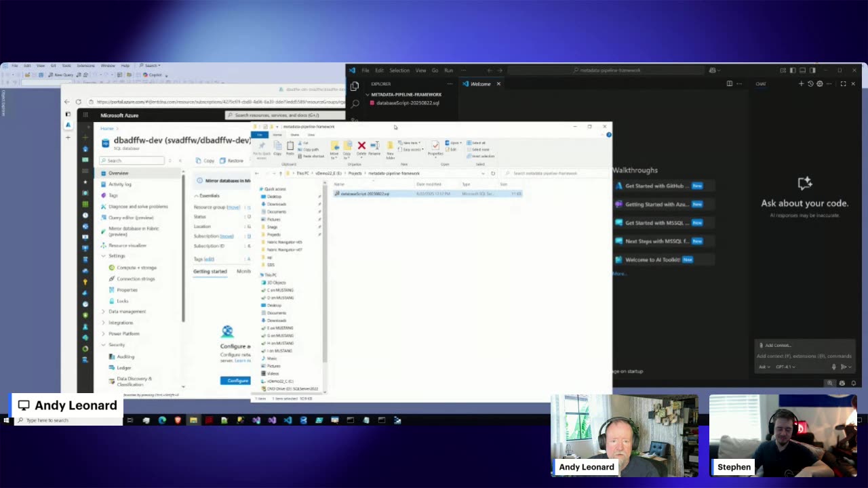Open File tab in File Explorer ribbon

(260, 135)
